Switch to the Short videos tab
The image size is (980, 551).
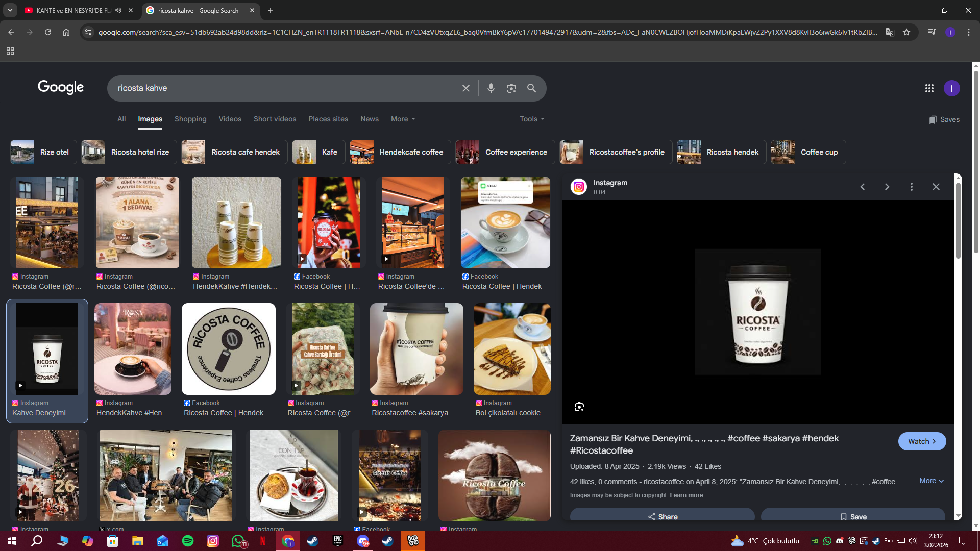[x=275, y=119]
